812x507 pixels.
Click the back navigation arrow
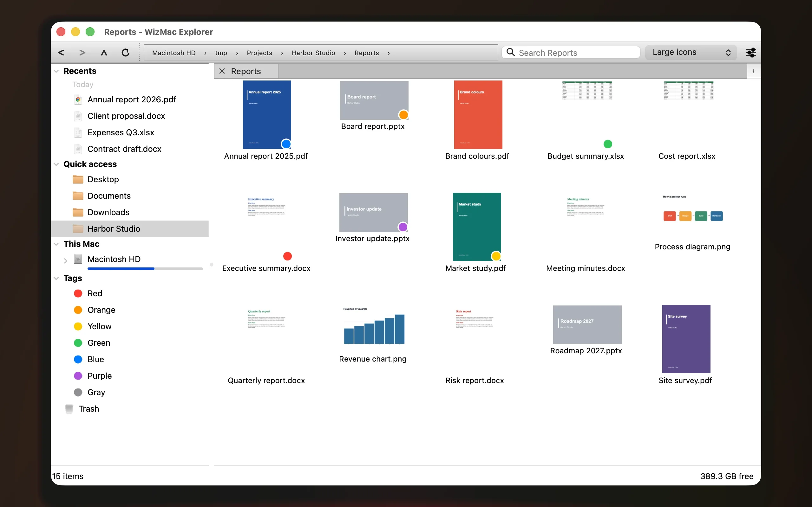click(x=61, y=53)
